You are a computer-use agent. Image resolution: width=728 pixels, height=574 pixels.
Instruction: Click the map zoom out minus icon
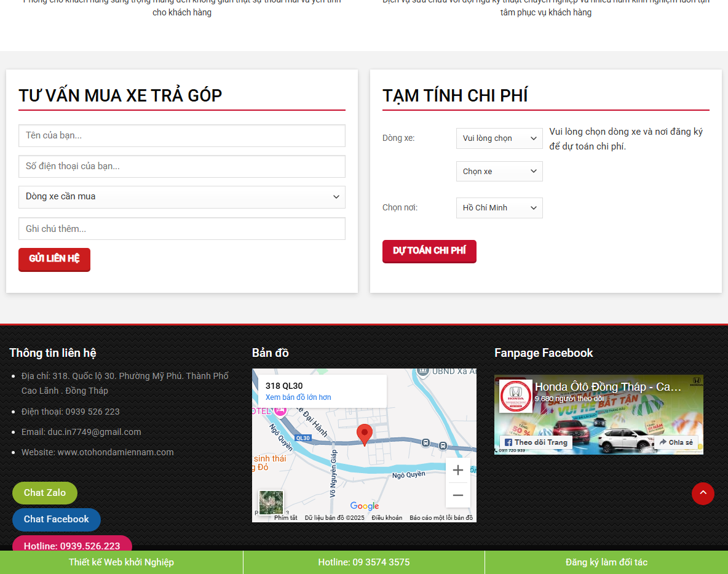(457, 495)
